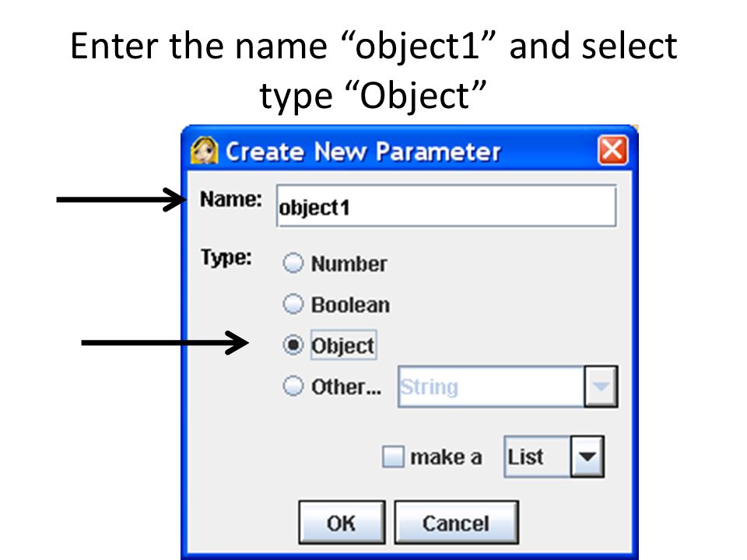Viewport: 747px width, 560px height.
Task: Click the Name text field containing object1
Action: point(447,206)
